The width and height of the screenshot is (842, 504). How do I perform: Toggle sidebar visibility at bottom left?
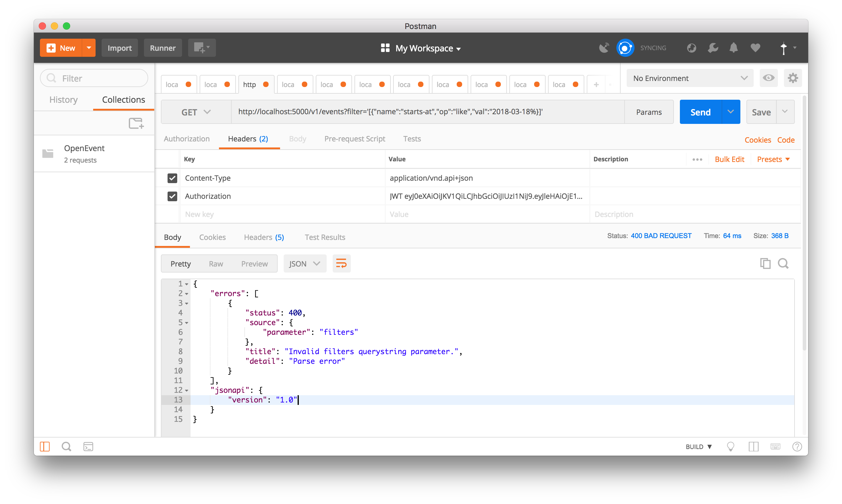[x=45, y=447]
